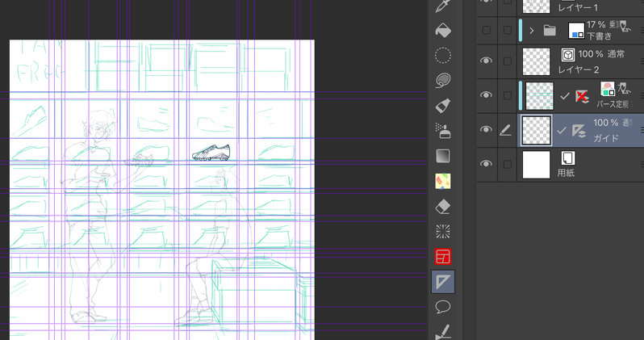The image size is (644, 340).
Task: Select the Correct Line tool at toolbar bottom
Action: (x=443, y=331)
